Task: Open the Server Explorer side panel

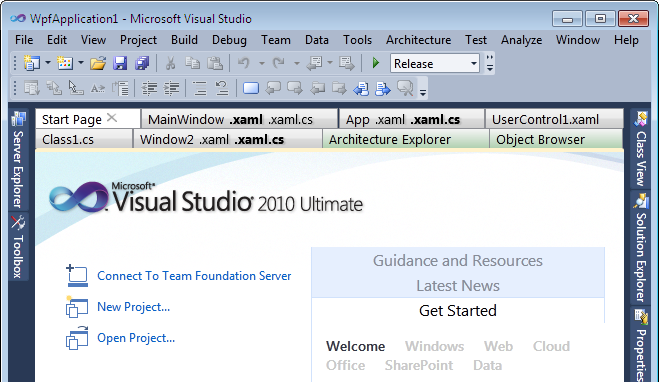Action: point(18,160)
